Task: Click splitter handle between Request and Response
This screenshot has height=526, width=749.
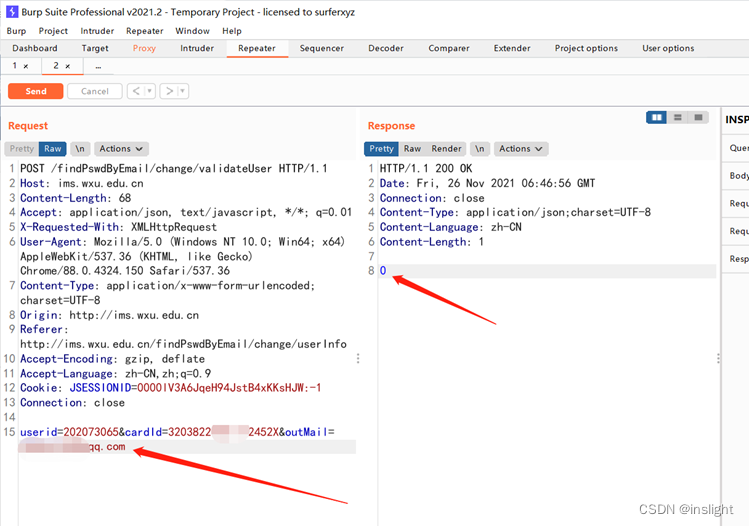Action: pos(358,359)
